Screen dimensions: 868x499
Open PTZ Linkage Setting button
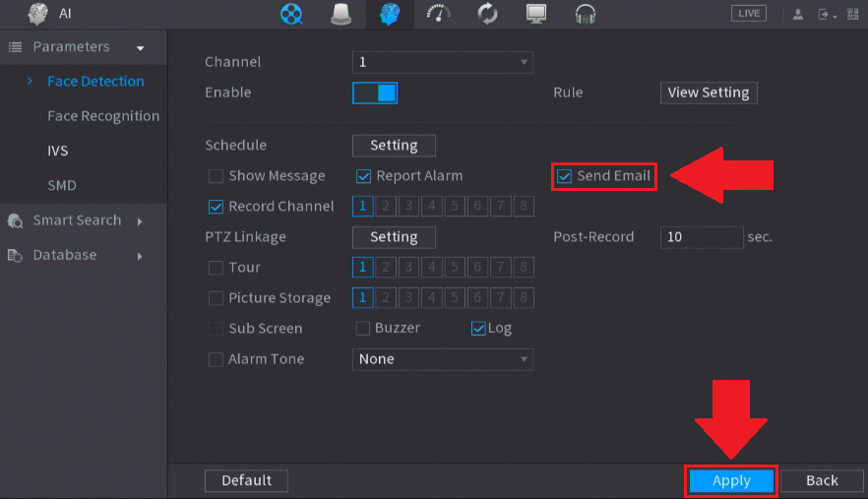pos(394,237)
